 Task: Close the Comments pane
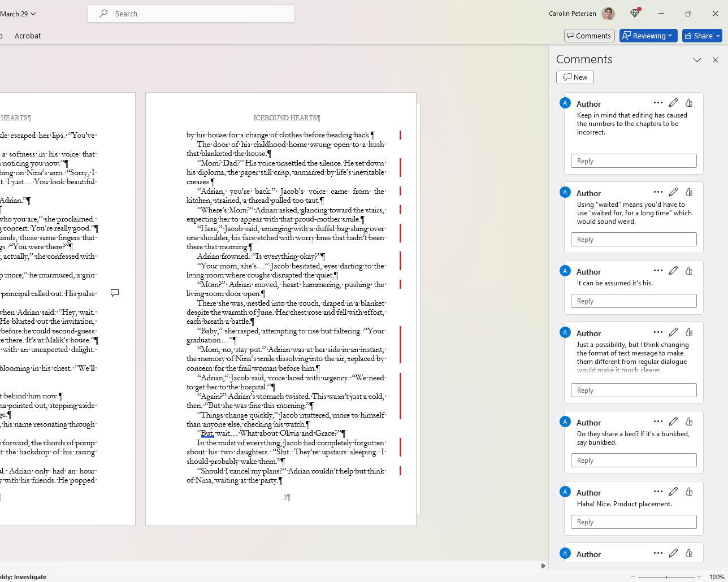click(716, 60)
